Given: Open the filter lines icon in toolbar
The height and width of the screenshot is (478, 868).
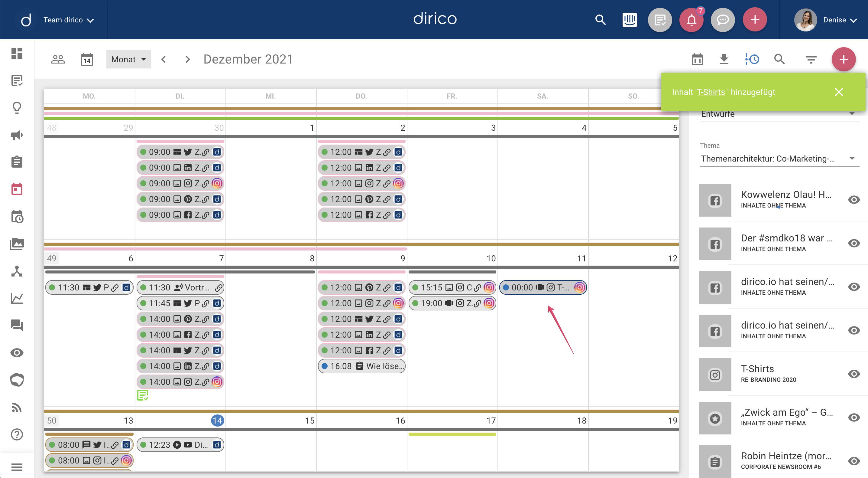Looking at the screenshot, I should [811, 60].
